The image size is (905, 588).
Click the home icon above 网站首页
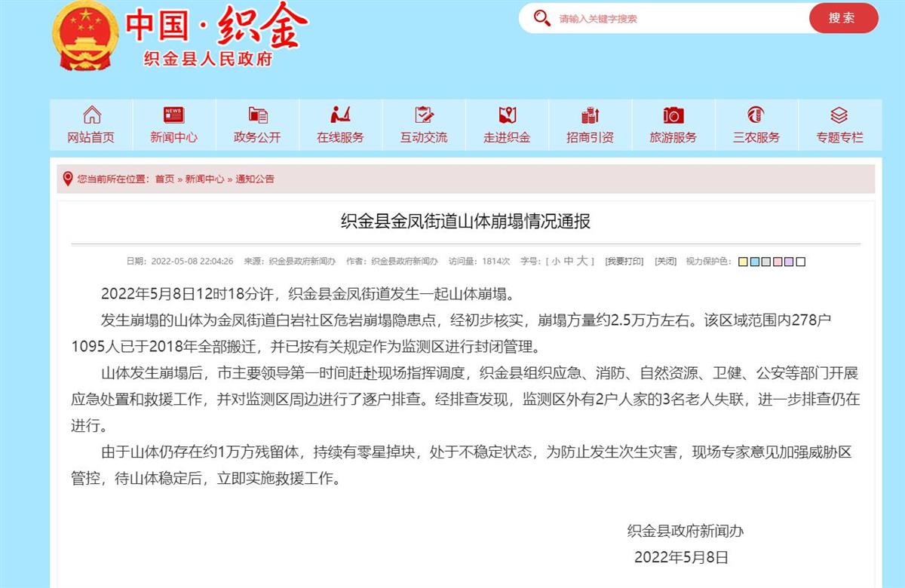91,115
